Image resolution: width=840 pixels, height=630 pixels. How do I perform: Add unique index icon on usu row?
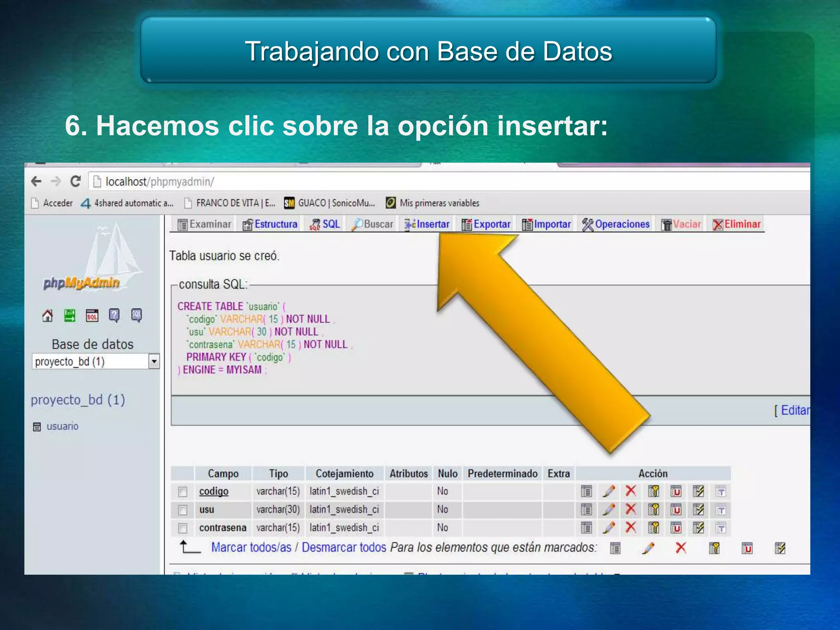[676, 509]
